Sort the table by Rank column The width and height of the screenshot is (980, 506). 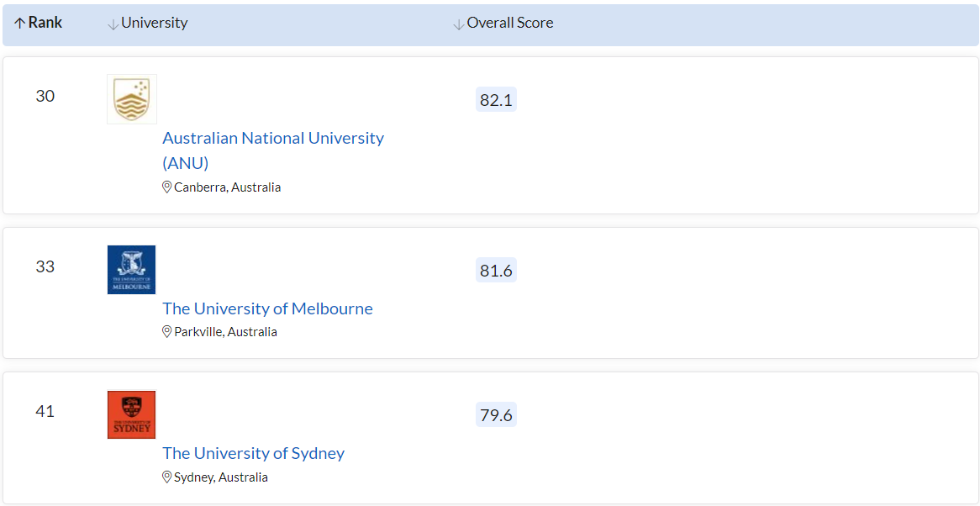click(x=38, y=23)
